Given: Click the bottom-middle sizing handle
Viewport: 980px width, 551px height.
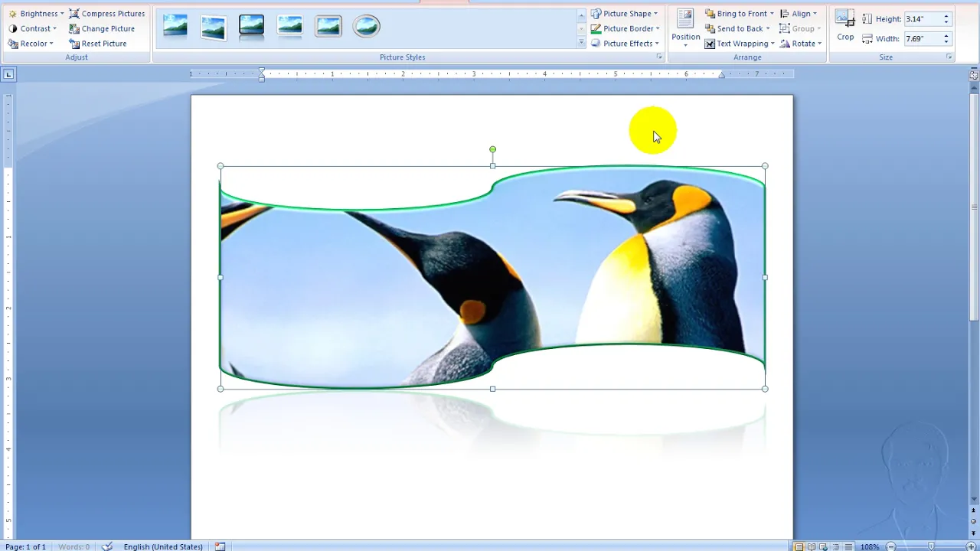Looking at the screenshot, I should coord(492,389).
